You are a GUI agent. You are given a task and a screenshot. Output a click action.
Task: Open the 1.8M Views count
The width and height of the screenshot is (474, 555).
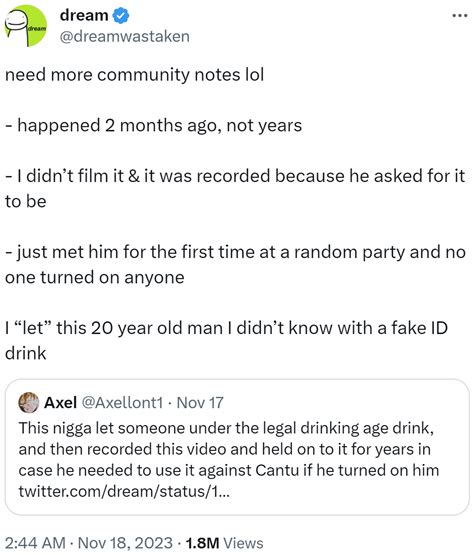[224, 543]
